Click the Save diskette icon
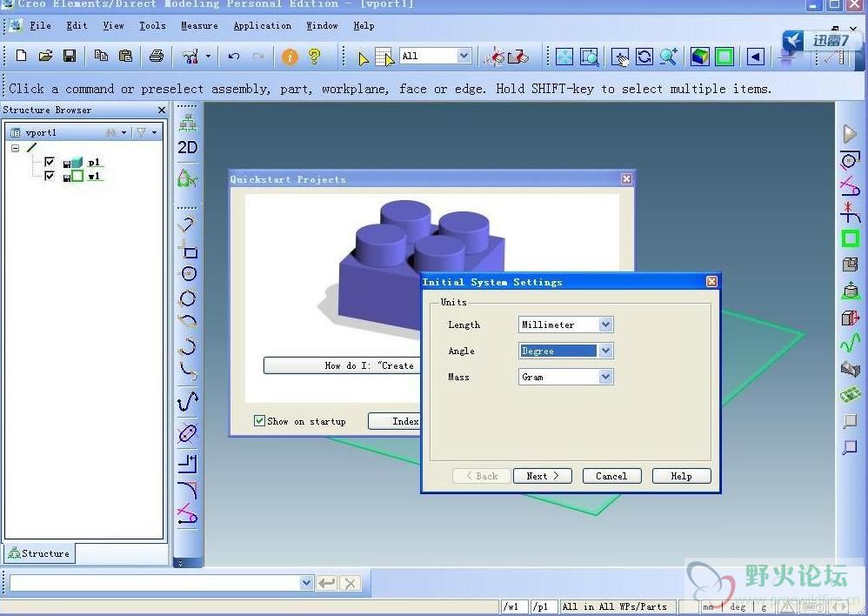The height and width of the screenshot is (616, 868). 70,56
